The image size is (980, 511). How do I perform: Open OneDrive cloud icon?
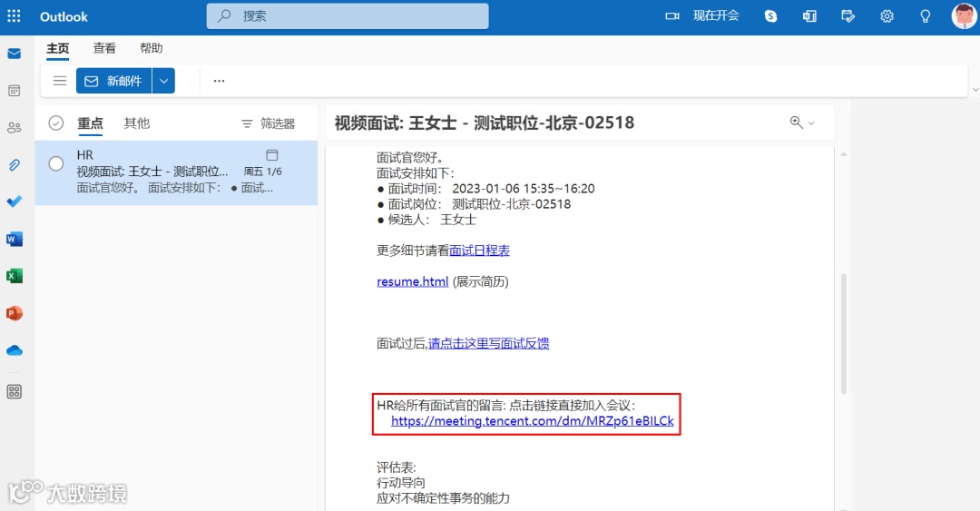[x=15, y=350]
